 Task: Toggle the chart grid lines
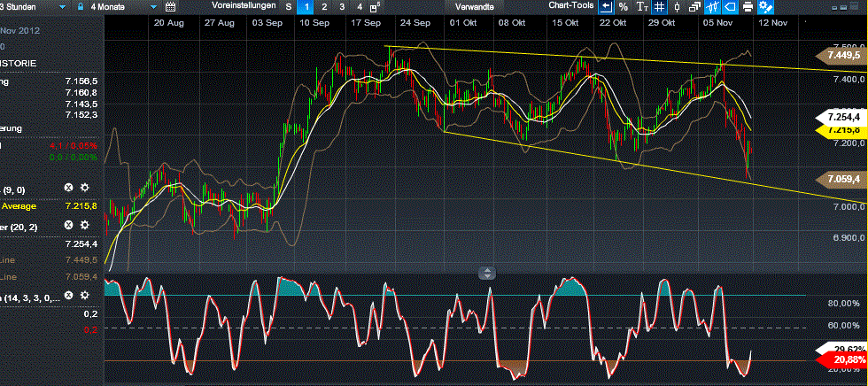pyautogui.click(x=659, y=6)
